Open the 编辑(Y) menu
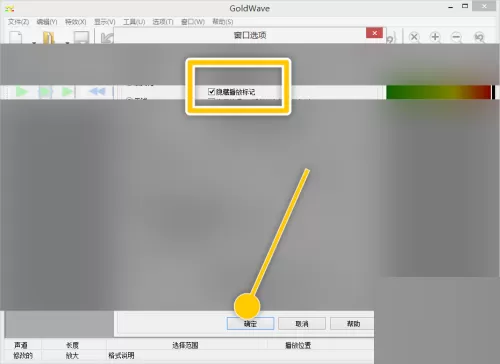Viewport: 500px width, 364px height. [x=47, y=22]
